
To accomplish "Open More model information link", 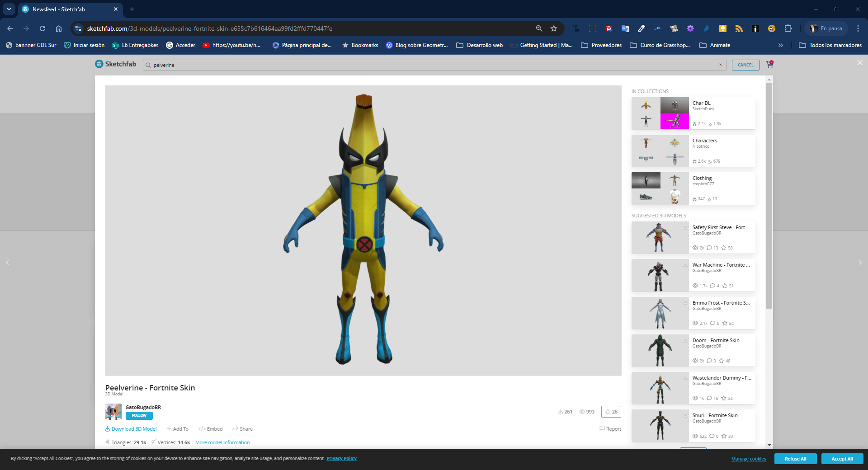I will coord(222,442).
